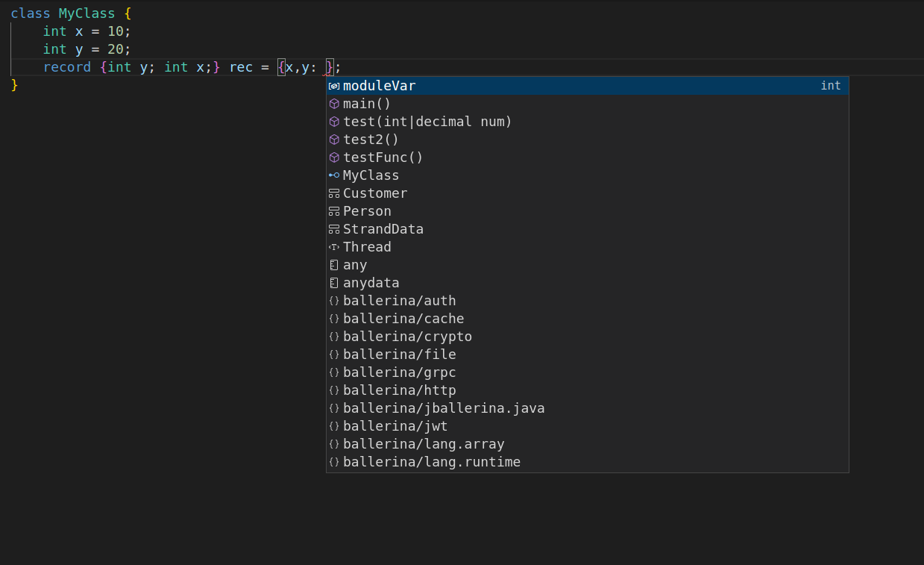Click the cube icon beside main()

(334, 104)
